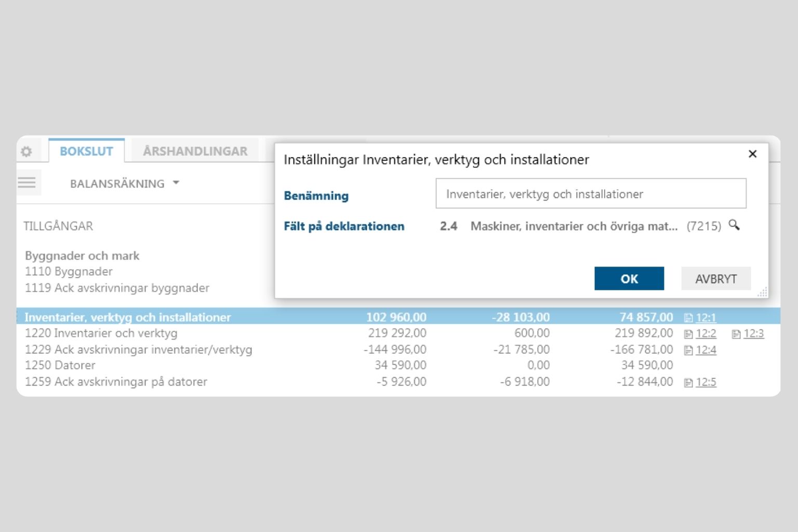
Task: Click the magnifier icon beside 7215
Action: coord(734,225)
